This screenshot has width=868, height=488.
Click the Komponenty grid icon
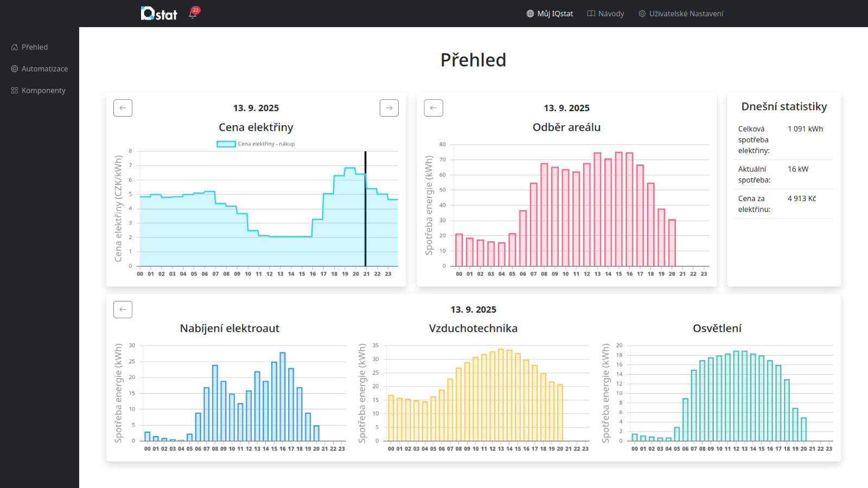point(15,91)
